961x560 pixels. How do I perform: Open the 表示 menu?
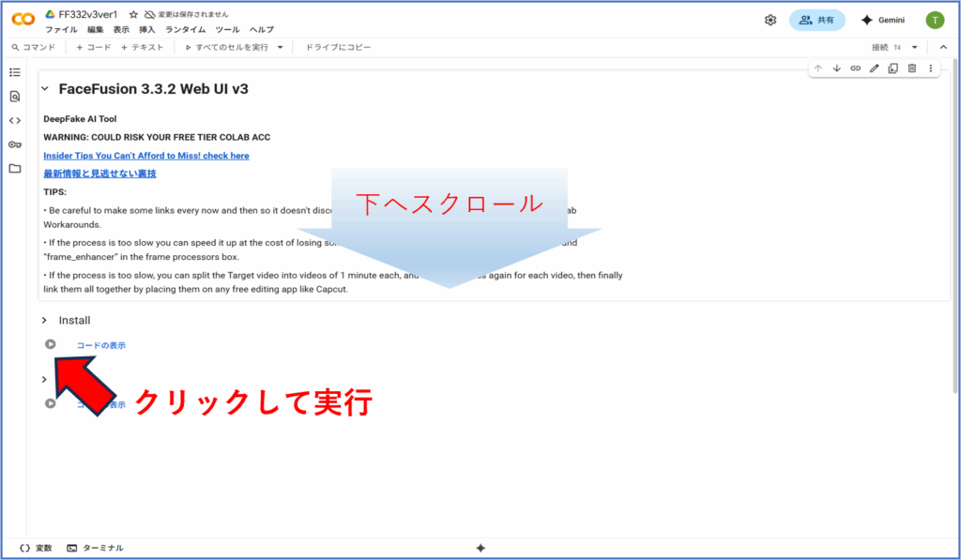click(x=121, y=29)
